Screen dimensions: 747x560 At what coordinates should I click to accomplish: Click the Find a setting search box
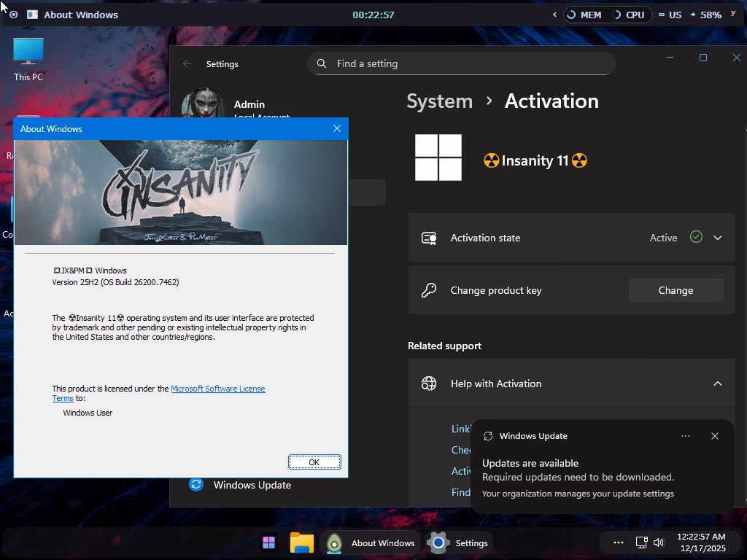tap(467, 63)
